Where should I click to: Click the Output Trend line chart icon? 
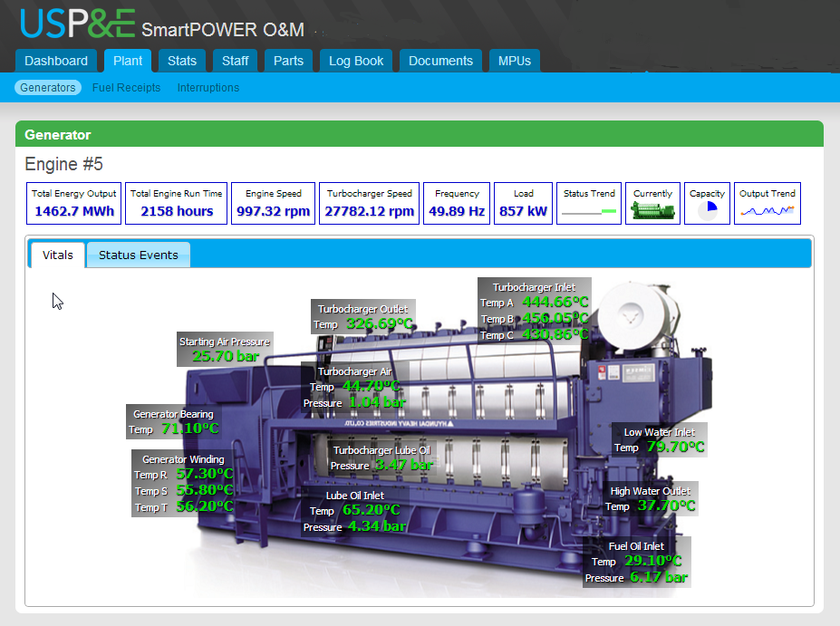(767, 211)
